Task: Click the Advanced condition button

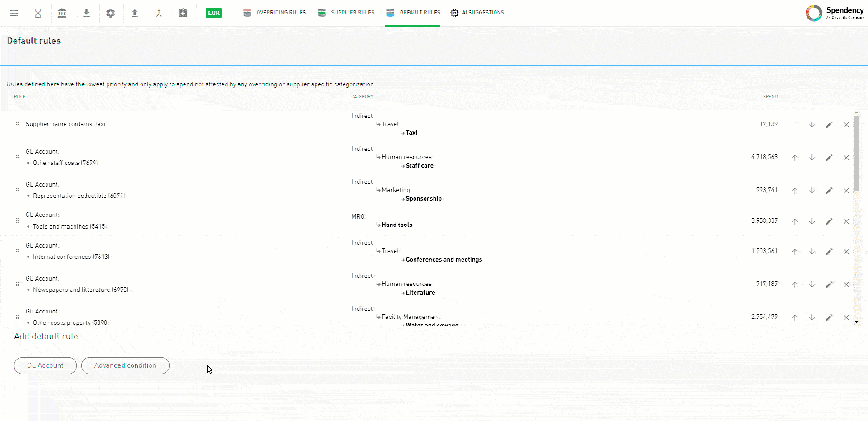Action: [125, 365]
